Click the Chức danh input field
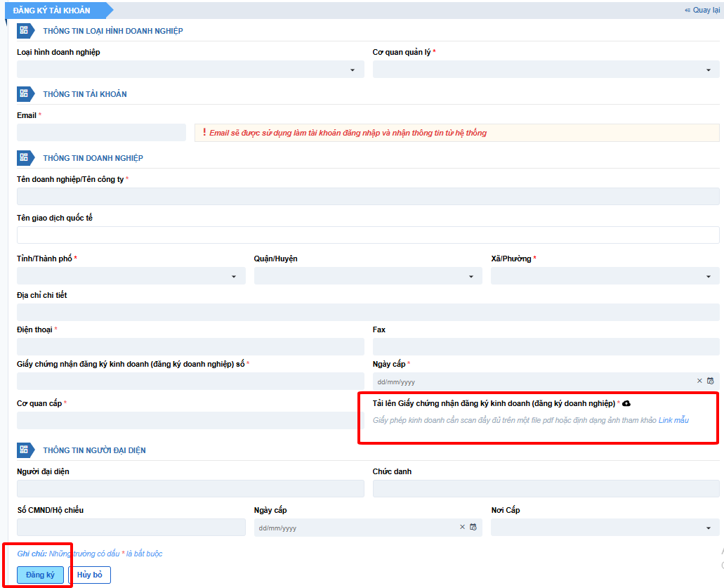The height and width of the screenshot is (588, 724). click(546, 489)
